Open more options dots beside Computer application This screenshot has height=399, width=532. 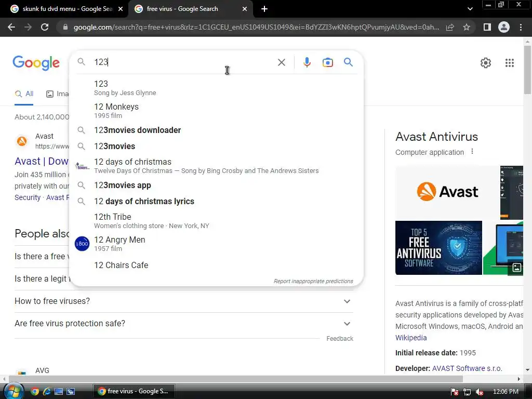coord(472,152)
